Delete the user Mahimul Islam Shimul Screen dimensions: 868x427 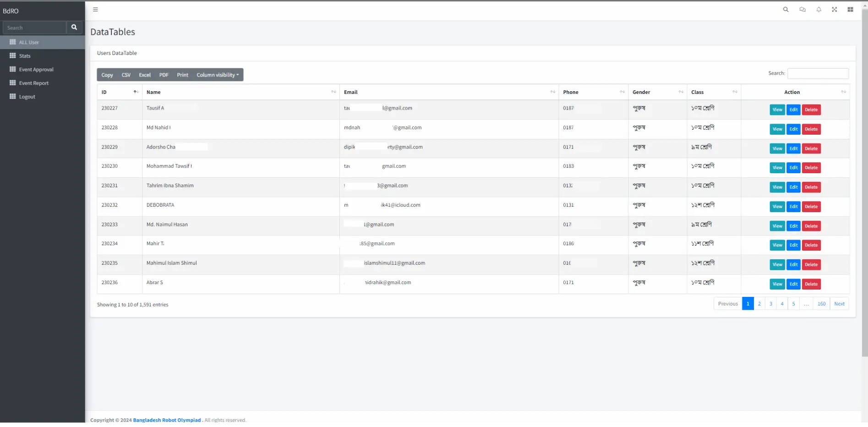pos(811,264)
